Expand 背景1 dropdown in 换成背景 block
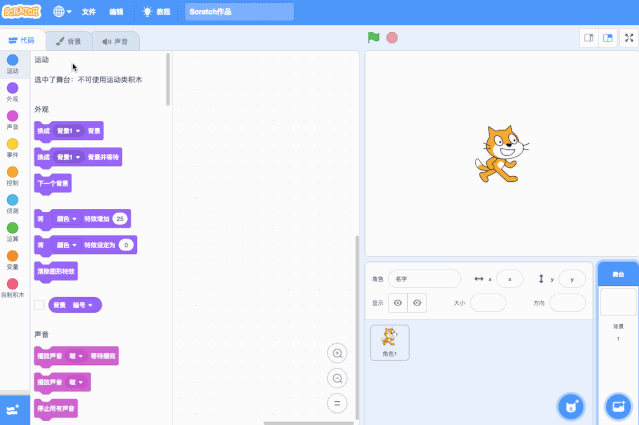Screen dimensions: 639x425 coord(69,130)
